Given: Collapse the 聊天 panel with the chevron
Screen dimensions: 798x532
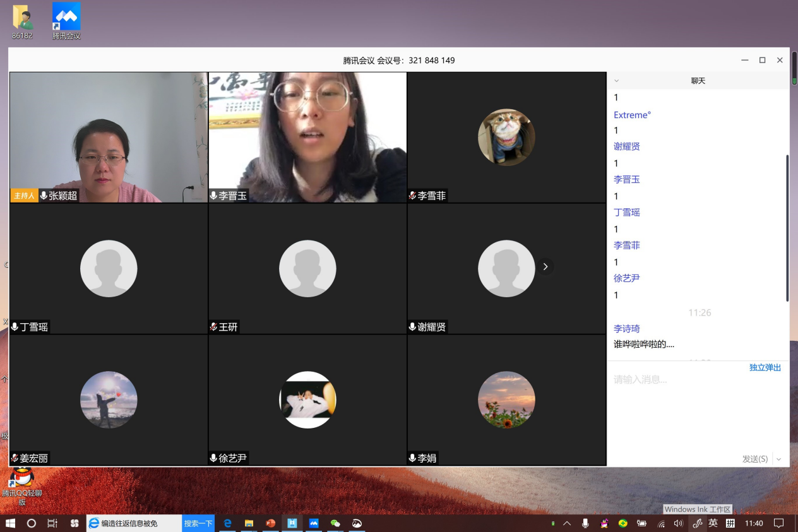Looking at the screenshot, I should coord(617,81).
